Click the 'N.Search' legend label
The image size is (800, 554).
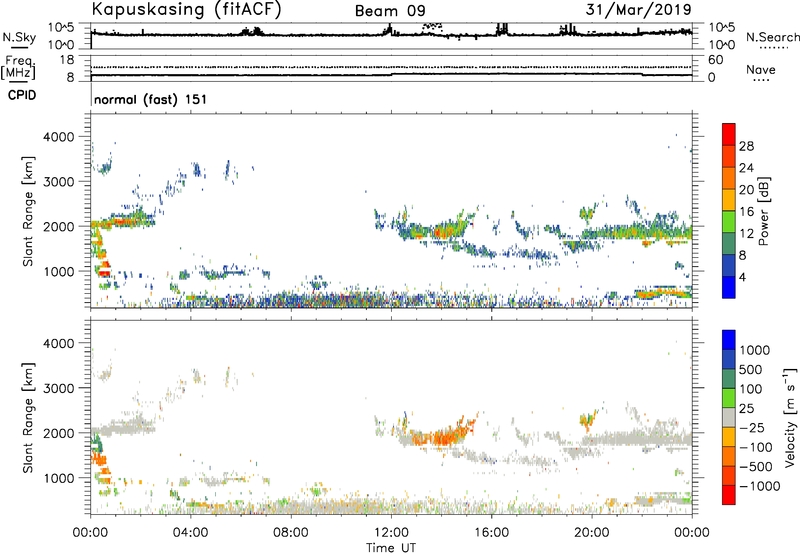[x=772, y=37]
